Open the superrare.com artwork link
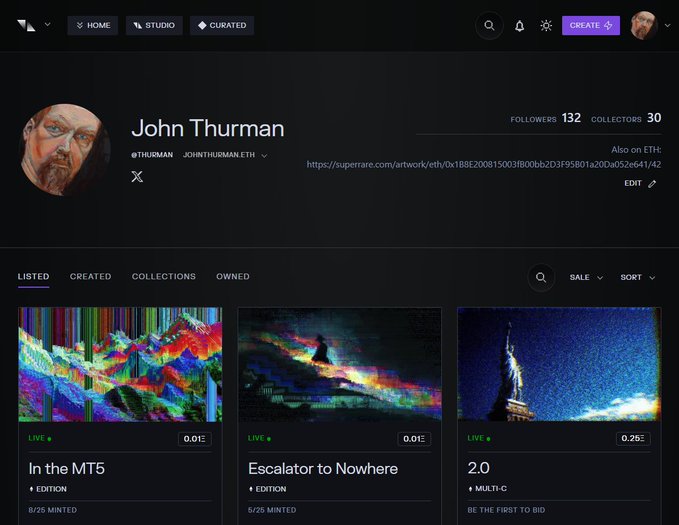This screenshot has height=525, width=679. 484,165
